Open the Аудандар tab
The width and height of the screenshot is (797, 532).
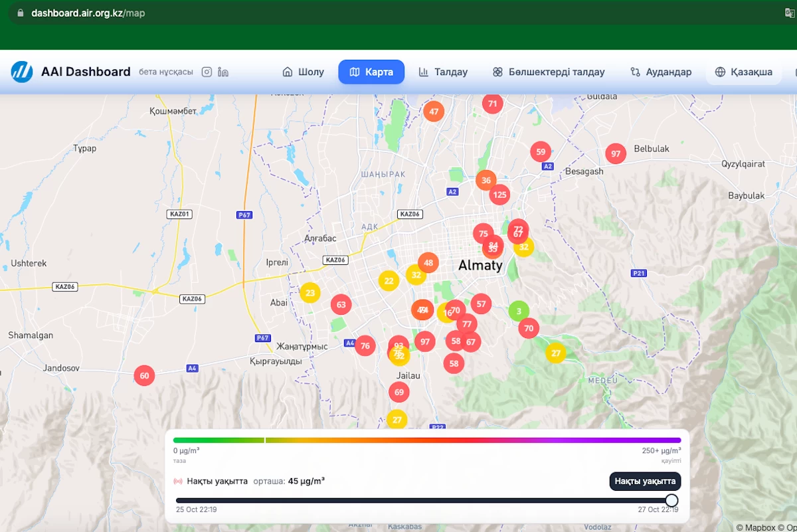coord(661,72)
